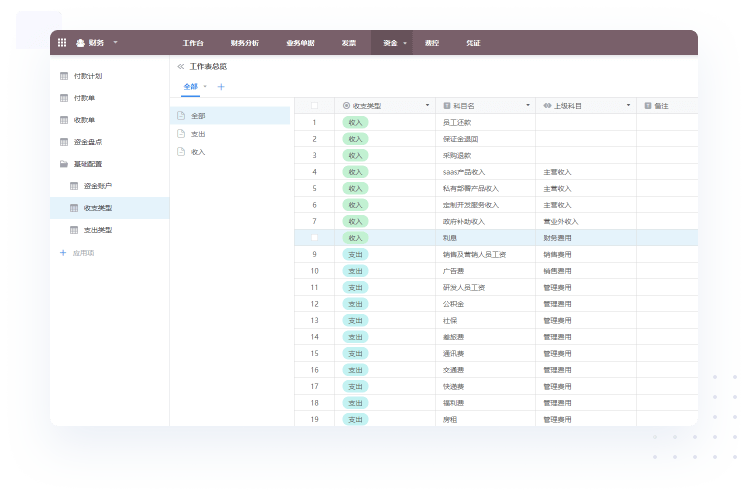Open the 上级科目 column dropdown arrow
The image size is (748, 496).
(x=628, y=105)
